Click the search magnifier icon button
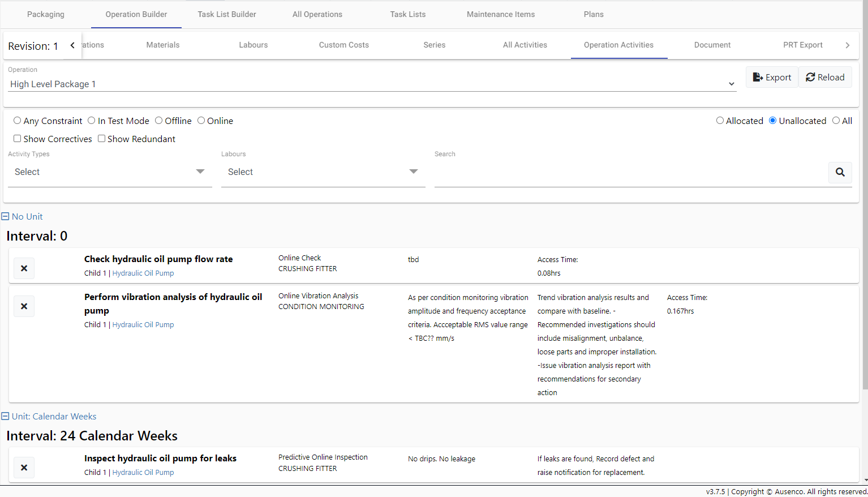The height and width of the screenshot is (497, 868). tap(840, 172)
